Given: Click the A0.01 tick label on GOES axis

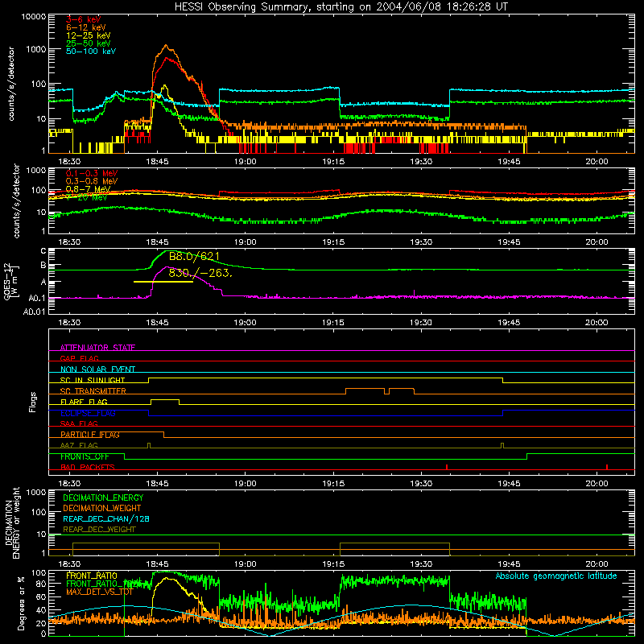Looking at the screenshot, I should coord(35,312).
